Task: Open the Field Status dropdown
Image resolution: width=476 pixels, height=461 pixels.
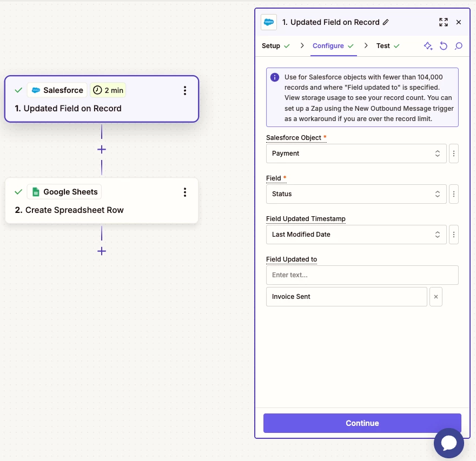Action: [356, 194]
